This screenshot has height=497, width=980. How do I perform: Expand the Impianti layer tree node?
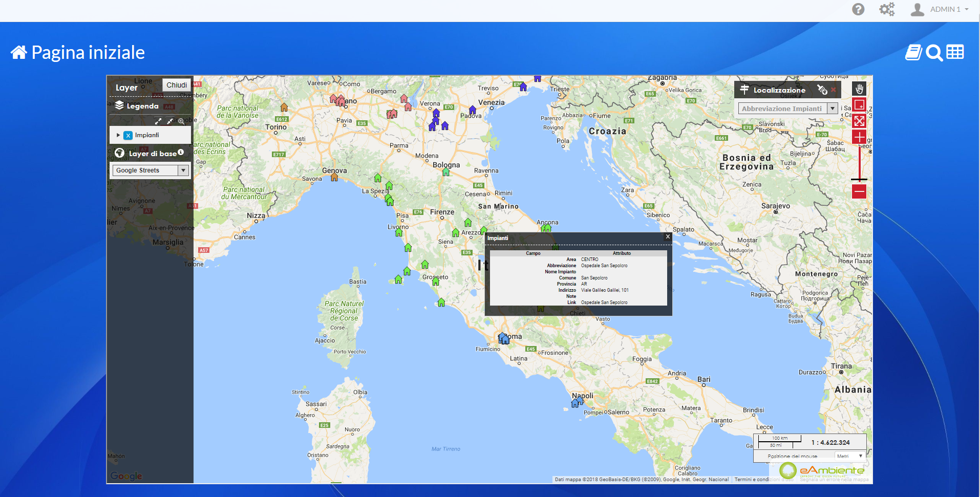tap(118, 135)
